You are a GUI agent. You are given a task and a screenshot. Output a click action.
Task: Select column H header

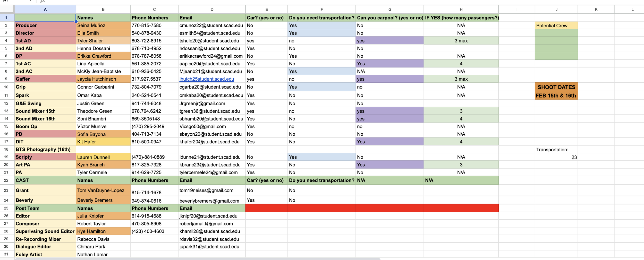[x=461, y=10]
